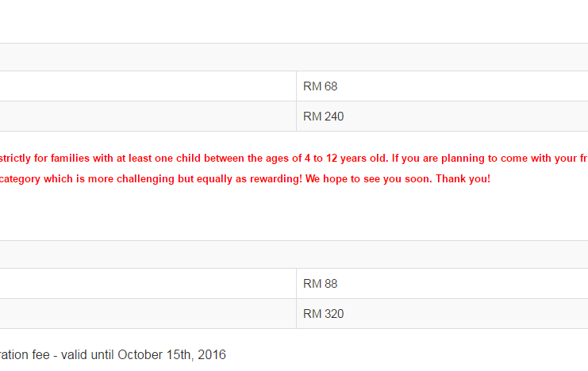Click the red phrase "more challenging but equally as rewarding"
588x371 pixels.
tap(194, 178)
